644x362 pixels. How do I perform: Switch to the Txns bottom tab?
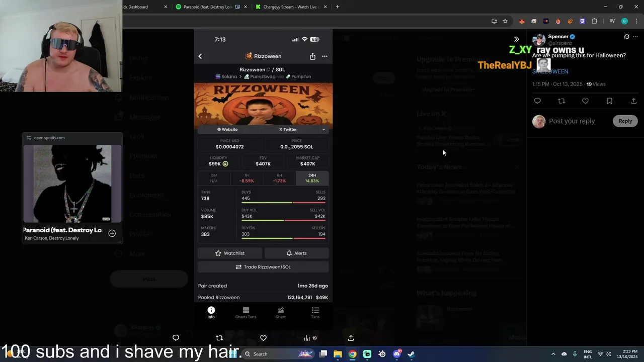315,313
